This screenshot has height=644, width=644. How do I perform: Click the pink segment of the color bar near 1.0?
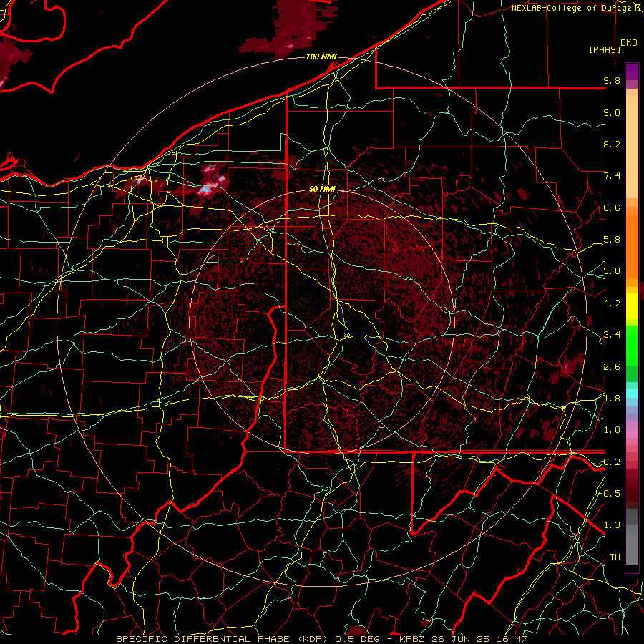point(632,434)
